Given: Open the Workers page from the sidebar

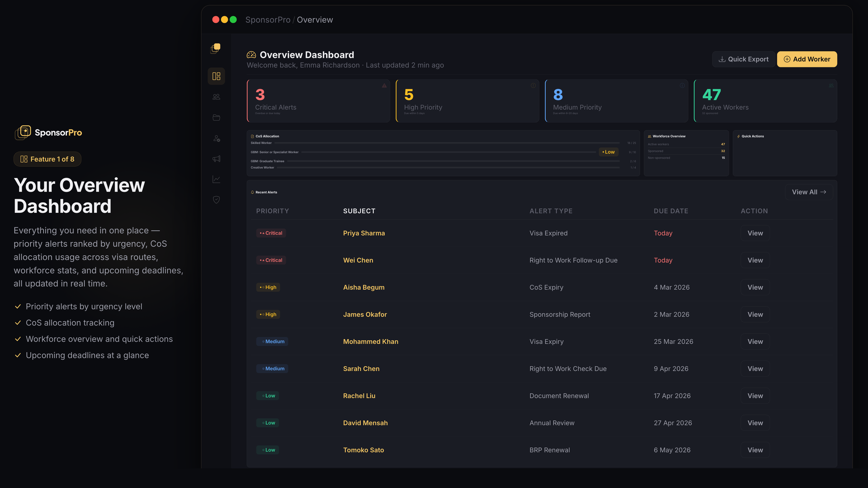Looking at the screenshot, I should click(216, 97).
